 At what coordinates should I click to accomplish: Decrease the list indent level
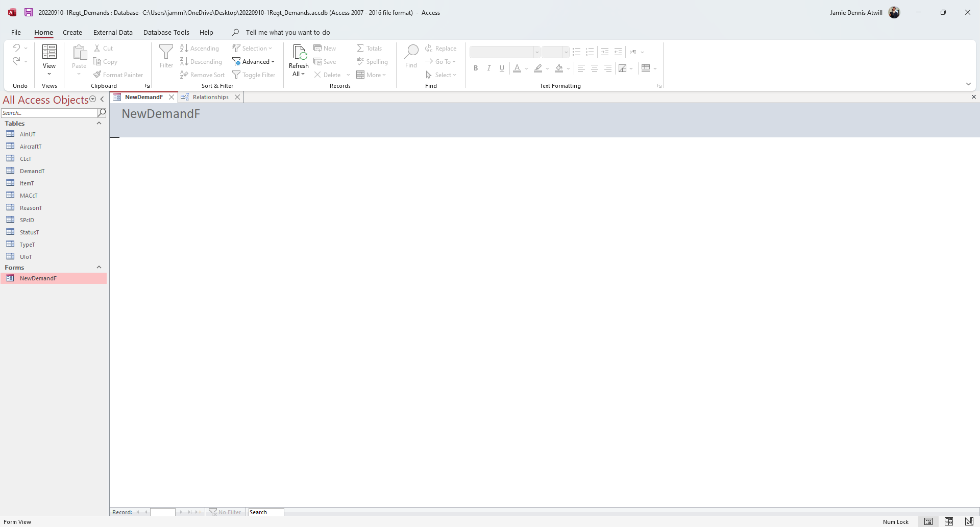(x=618, y=52)
